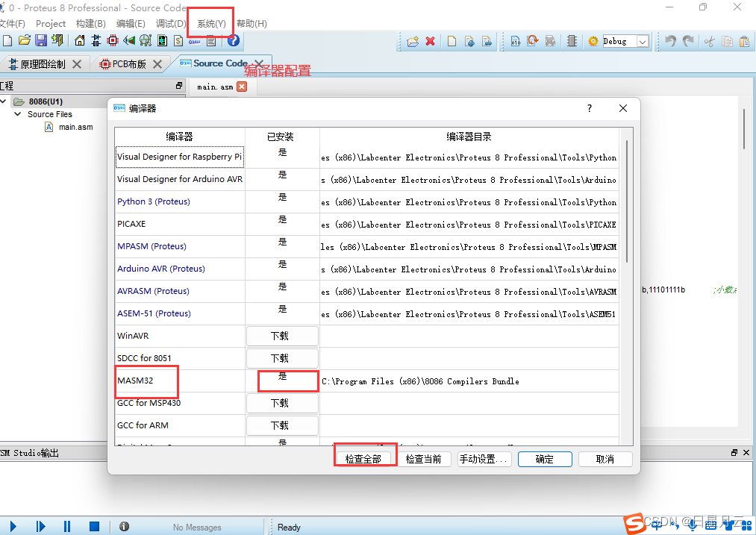
Task: Save the project using the floppy icon
Action: coord(41,41)
